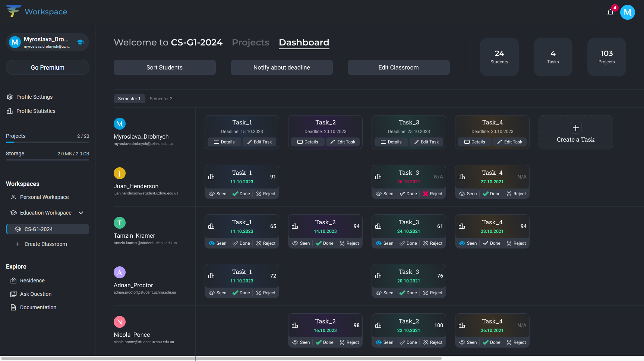Toggle Reject on Juan_Henderson's Task_3
Image resolution: width=644 pixels, height=361 pixels.
point(432,194)
